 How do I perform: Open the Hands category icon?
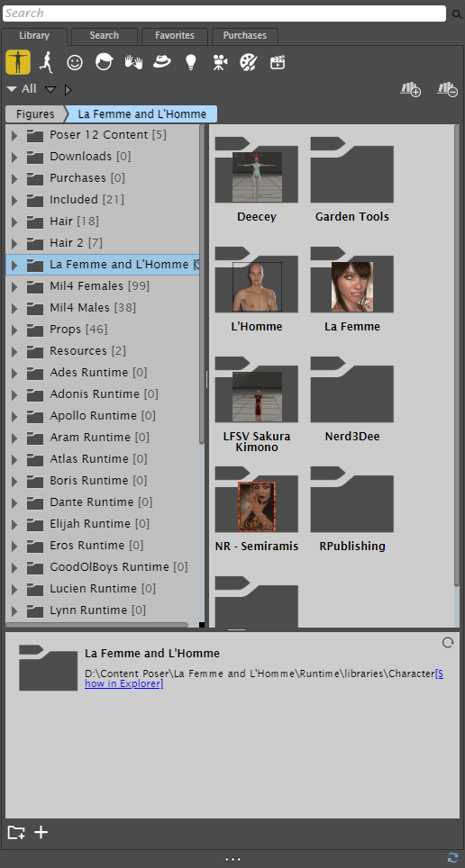[x=133, y=62]
